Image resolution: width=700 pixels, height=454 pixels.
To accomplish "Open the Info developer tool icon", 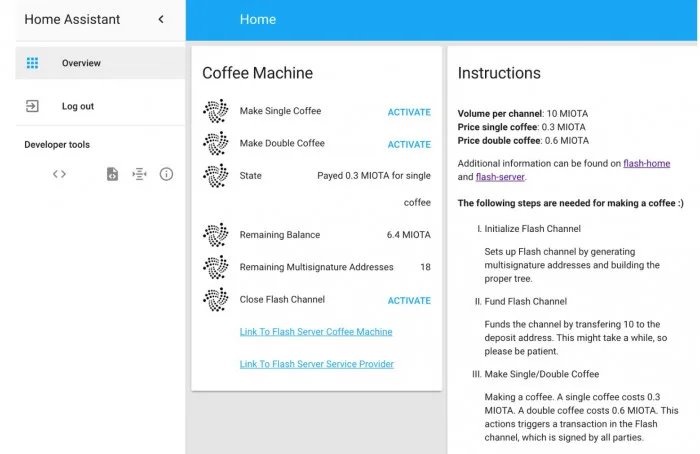I will pyautogui.click(x=166, y=174).
